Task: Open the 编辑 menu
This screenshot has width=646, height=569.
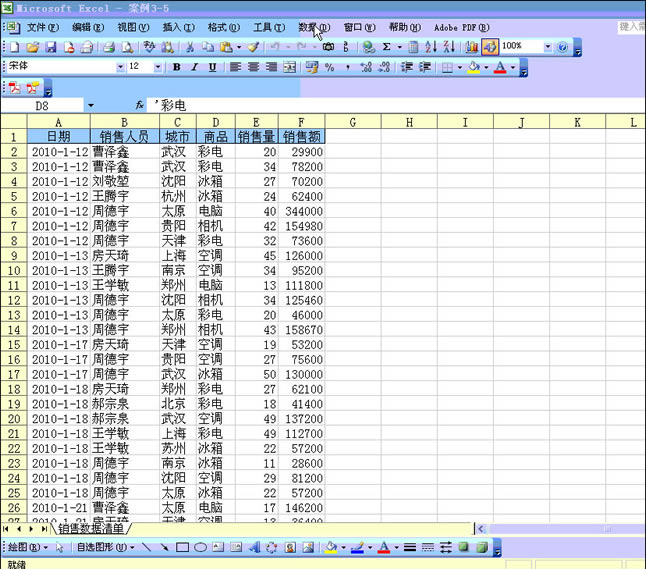Action: tap(88, 28)
